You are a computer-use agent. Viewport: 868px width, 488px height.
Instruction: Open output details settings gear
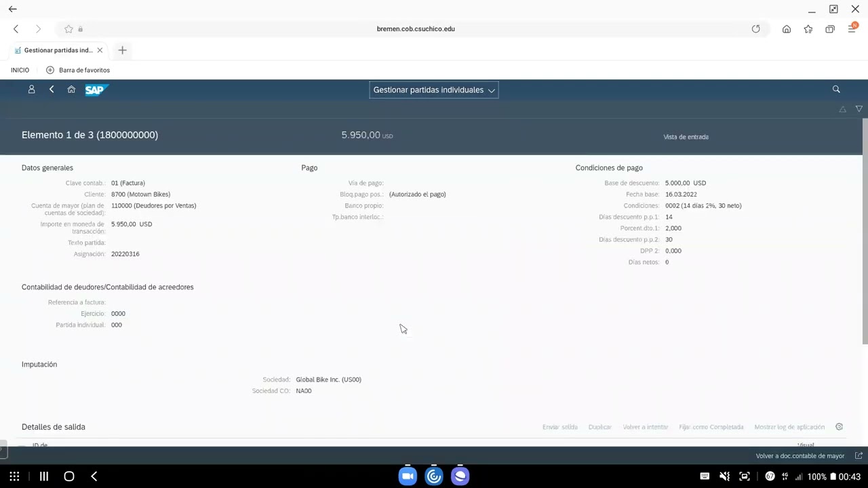coord(839,427)
